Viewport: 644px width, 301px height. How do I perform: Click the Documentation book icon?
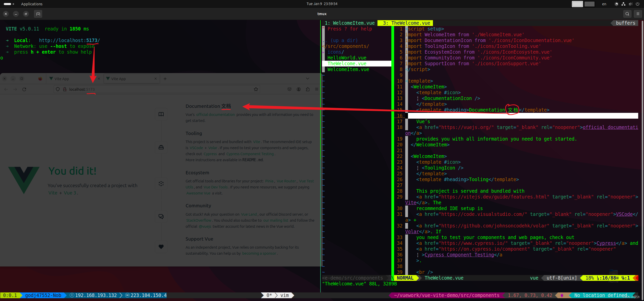point(161,114)
